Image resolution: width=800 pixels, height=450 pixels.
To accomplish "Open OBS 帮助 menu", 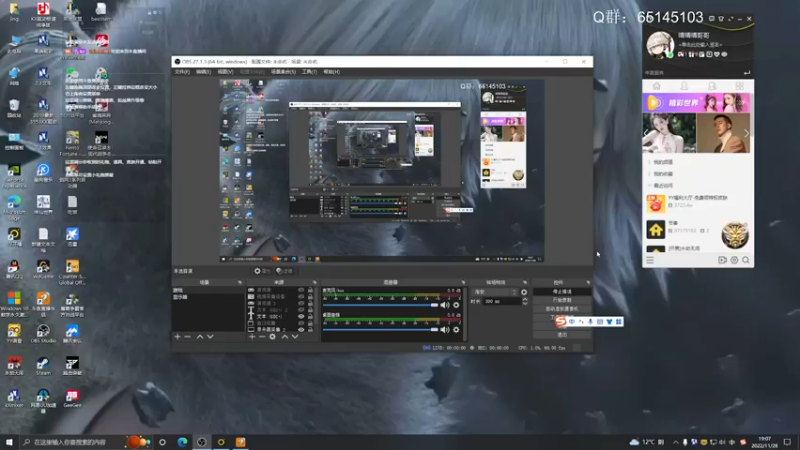I will coord(332,72).
